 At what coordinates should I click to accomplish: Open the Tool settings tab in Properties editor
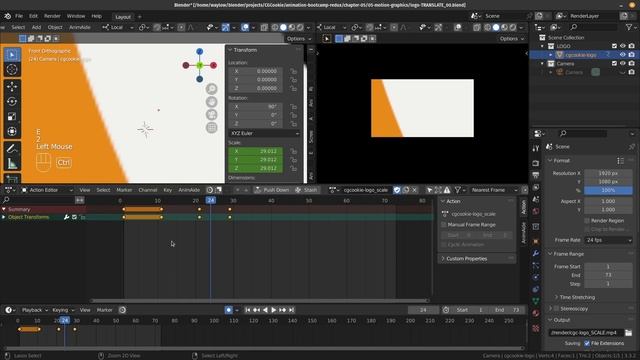click(536, 149)
